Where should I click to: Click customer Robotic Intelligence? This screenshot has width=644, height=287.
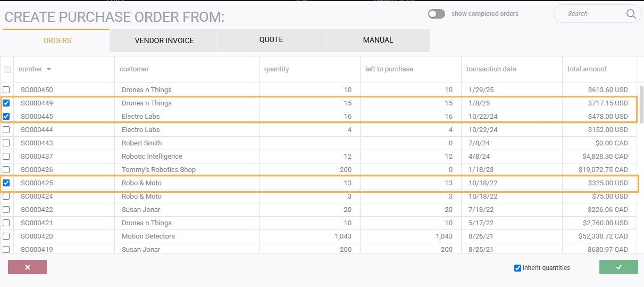point(152,156)
